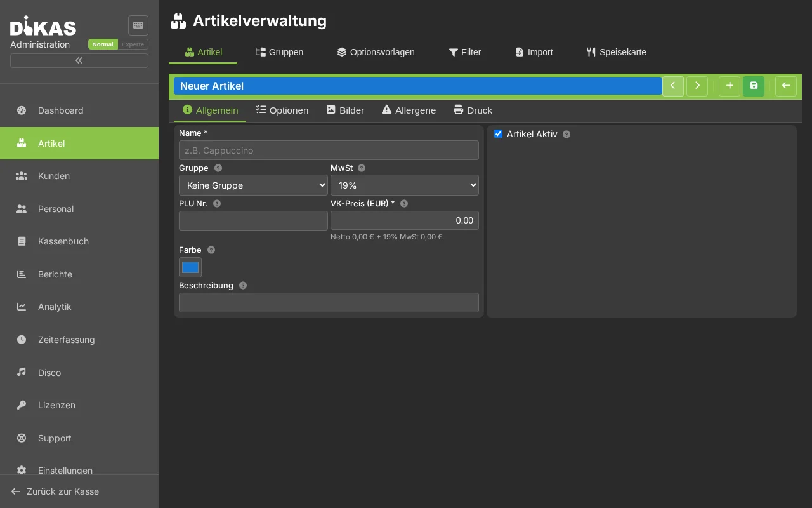Click the Lizenzen key icon
The image size is (812, 508).
click(x=22, y=405)
